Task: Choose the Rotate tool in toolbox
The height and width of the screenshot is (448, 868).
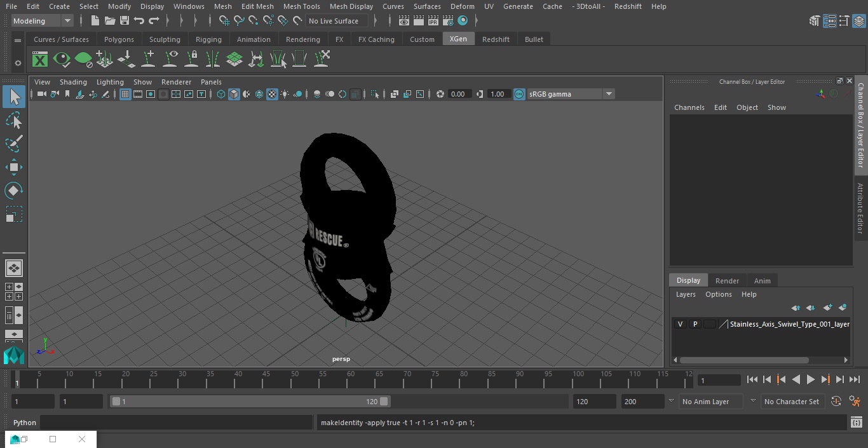Action: 13,191
